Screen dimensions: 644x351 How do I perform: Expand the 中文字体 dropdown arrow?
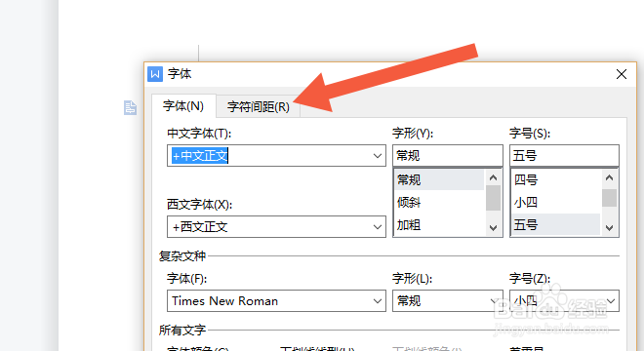(x=377, y=156)
